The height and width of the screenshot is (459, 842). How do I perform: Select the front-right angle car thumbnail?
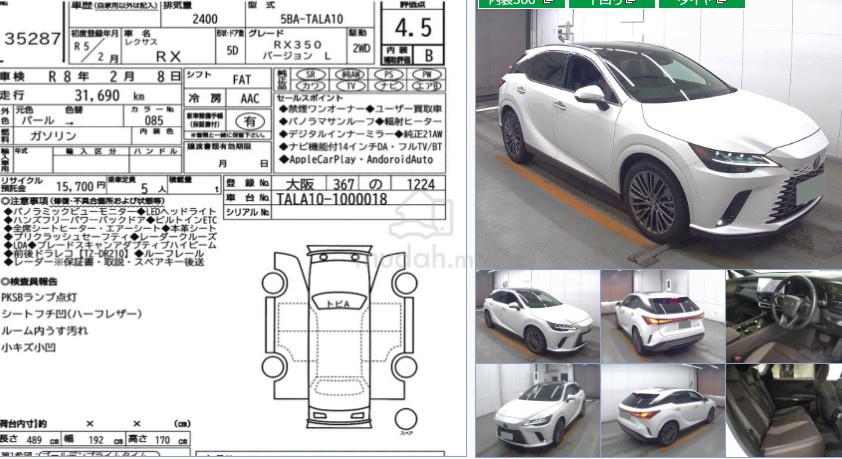click(535, 315)
